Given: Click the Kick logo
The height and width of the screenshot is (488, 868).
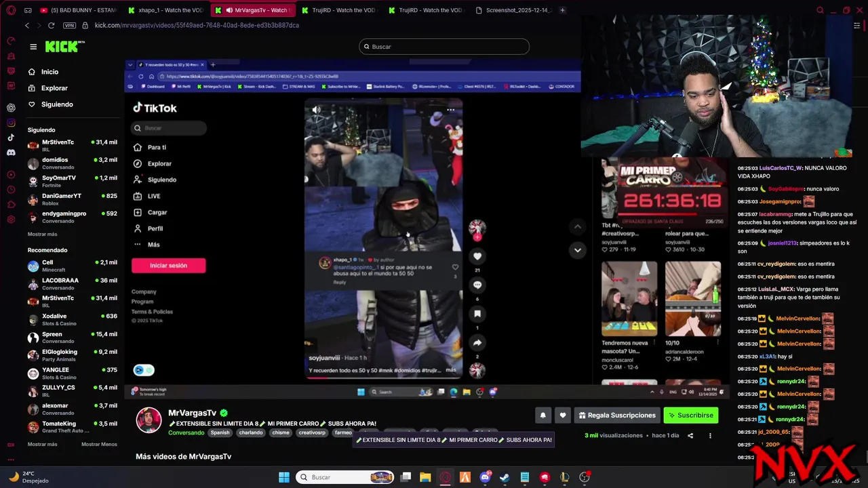Looking at the screenshot, I should pyautogui.click(x=64, y=46).
